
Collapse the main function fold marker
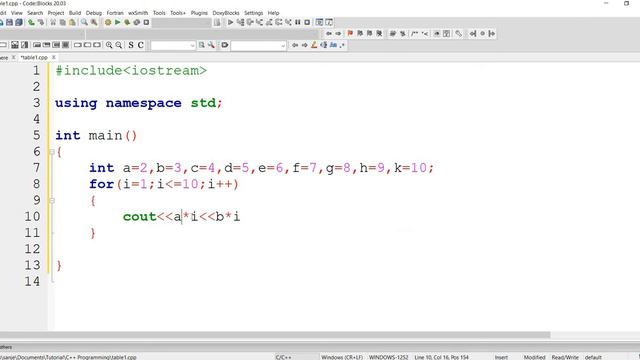(52, 152)
